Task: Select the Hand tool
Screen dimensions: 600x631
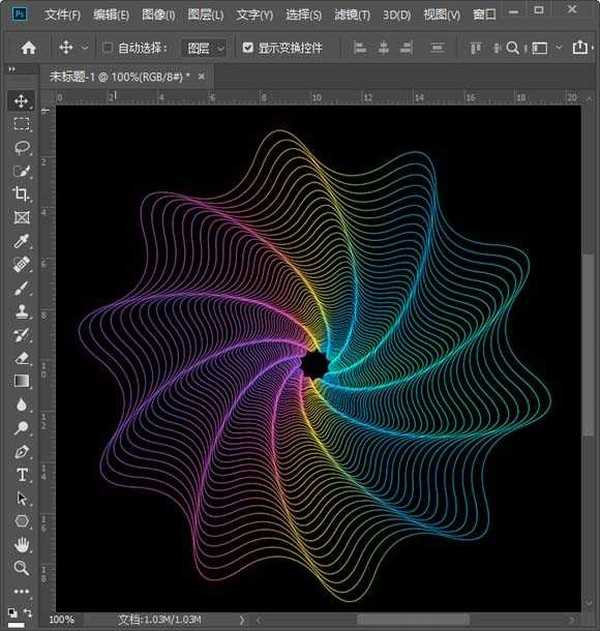Action: (x=22, y=544)
